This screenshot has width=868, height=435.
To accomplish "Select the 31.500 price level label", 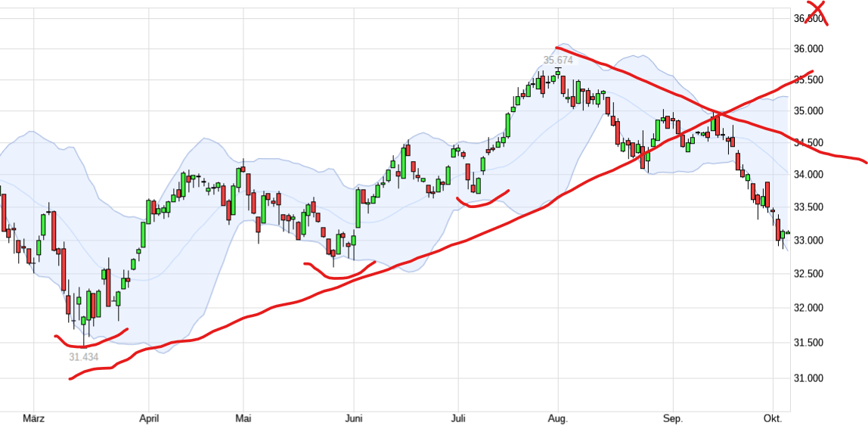I will [809, 343].
